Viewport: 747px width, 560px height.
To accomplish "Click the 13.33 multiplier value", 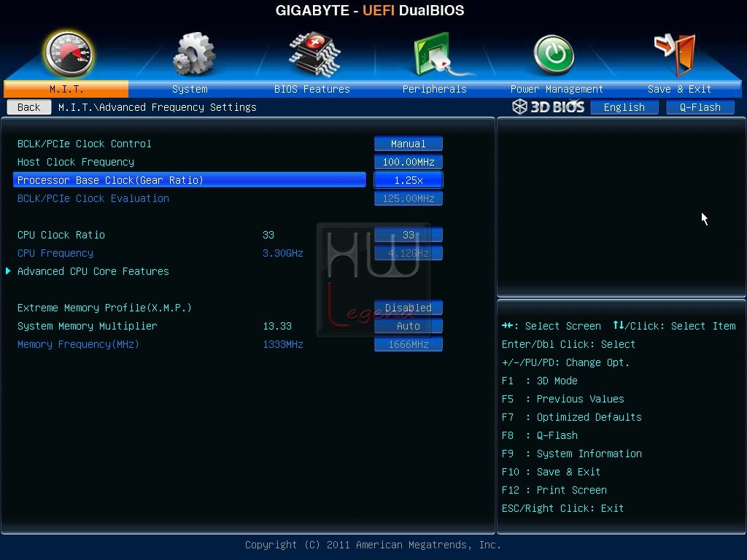I will point(277,326).
